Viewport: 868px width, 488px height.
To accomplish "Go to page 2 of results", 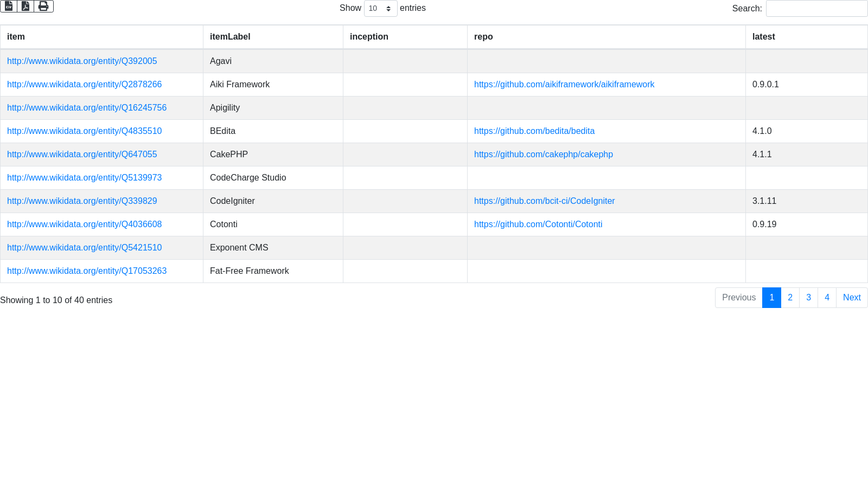I will [x=790, y=298].
